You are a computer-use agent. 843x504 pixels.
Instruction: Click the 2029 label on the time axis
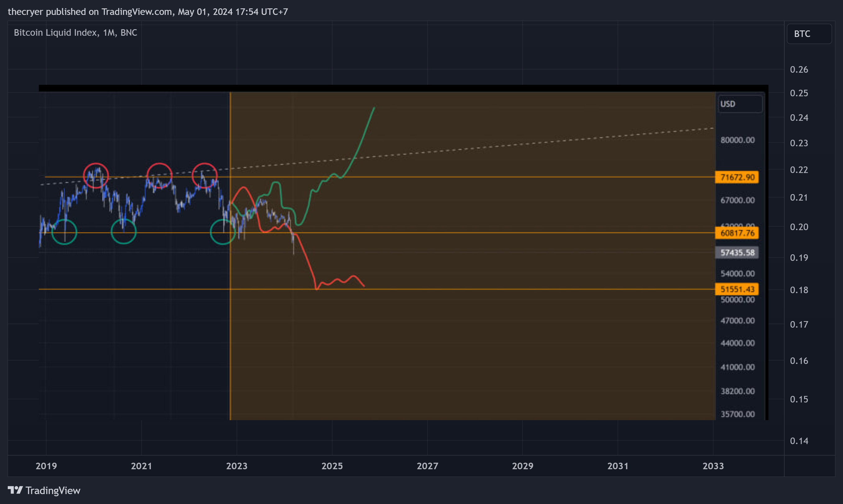pos(523,466)
